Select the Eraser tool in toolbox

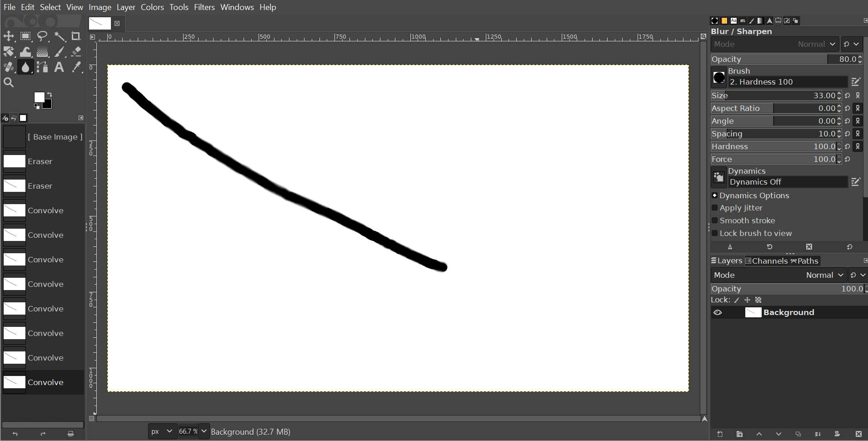(76, 52)
